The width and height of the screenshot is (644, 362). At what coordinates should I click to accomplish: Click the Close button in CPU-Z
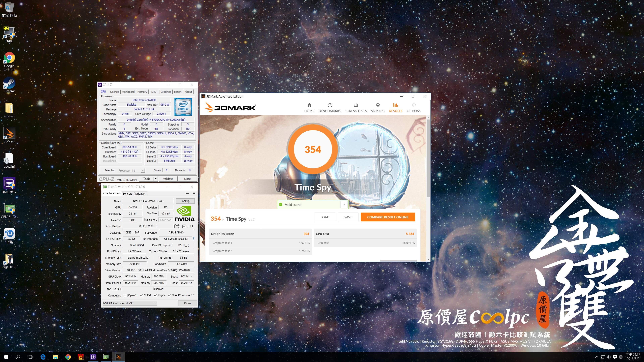pos(187,179)
